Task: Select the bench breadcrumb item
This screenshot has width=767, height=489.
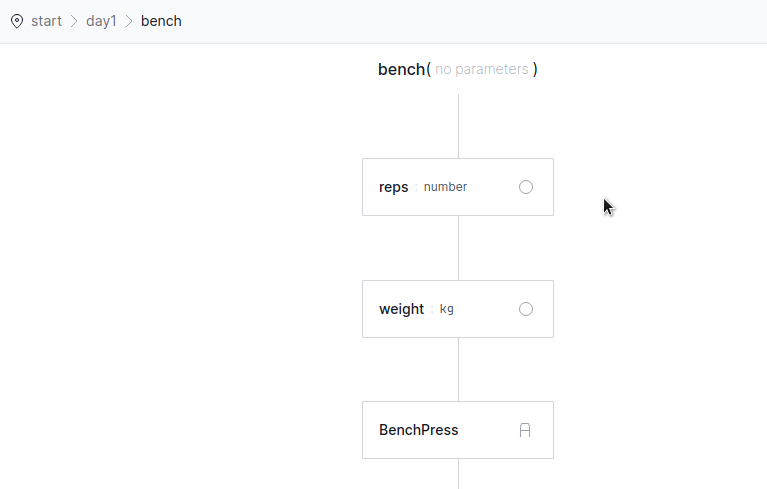Action: click(x=161, y=21)
